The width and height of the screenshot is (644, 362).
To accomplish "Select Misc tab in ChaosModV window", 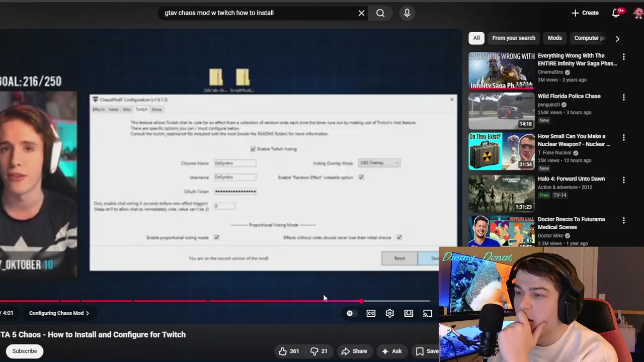I will pyautogui.click(x=127, y=110).
